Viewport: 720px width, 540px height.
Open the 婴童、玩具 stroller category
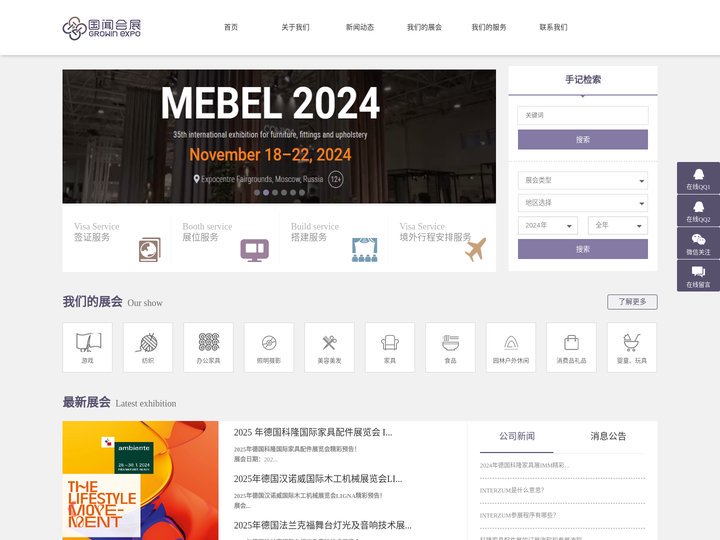pos(632,347)
